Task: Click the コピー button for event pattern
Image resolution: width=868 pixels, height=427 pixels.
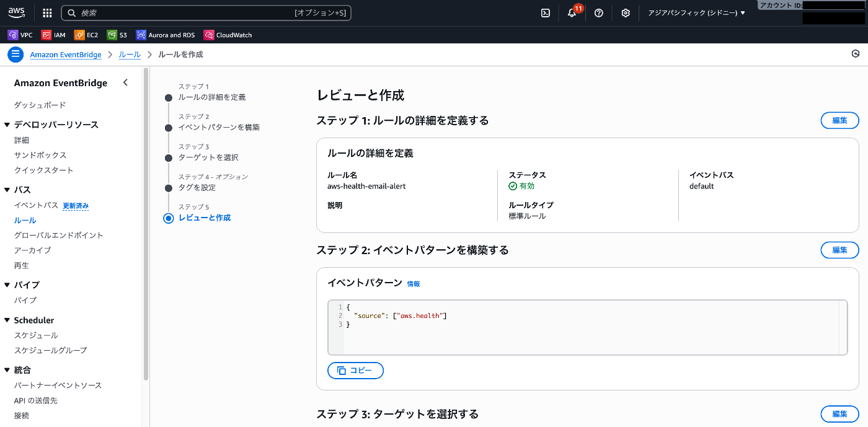Action: (355, 371)
